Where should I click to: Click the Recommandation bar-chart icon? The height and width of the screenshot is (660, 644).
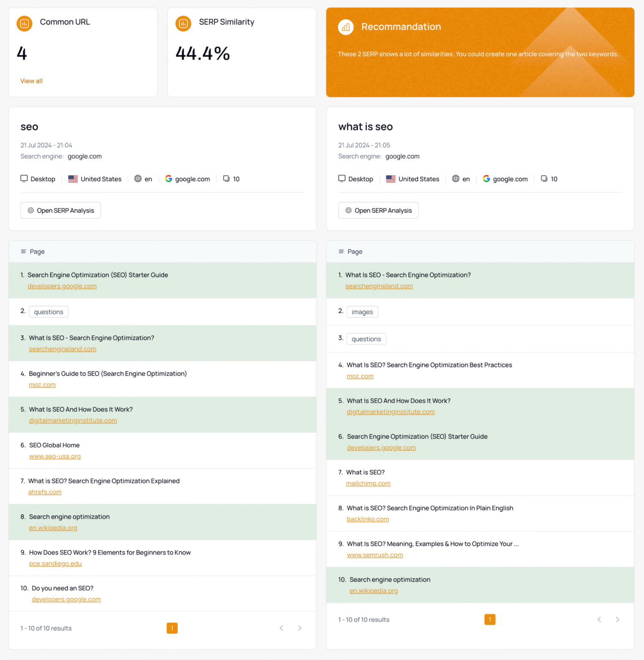(346, 27)
